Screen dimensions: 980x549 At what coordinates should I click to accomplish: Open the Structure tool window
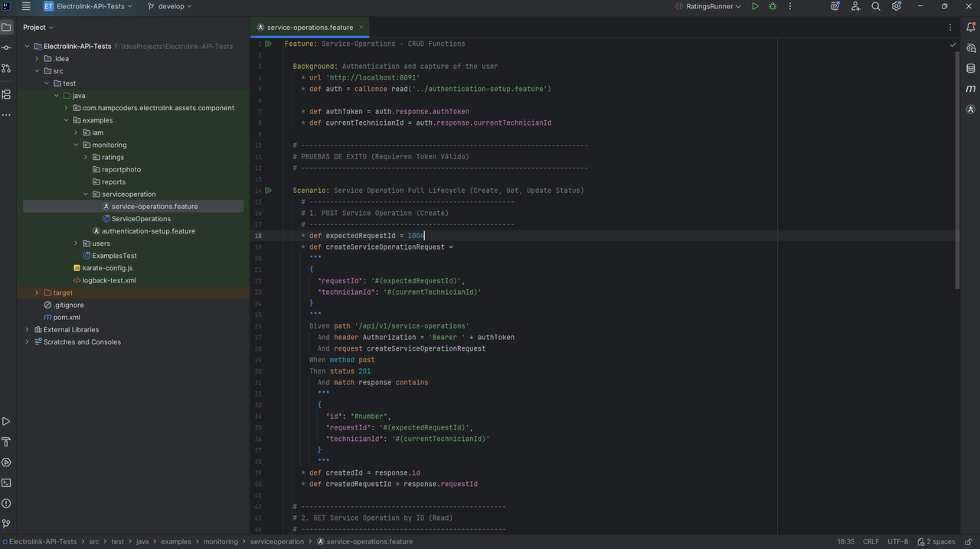click(6, 94)
